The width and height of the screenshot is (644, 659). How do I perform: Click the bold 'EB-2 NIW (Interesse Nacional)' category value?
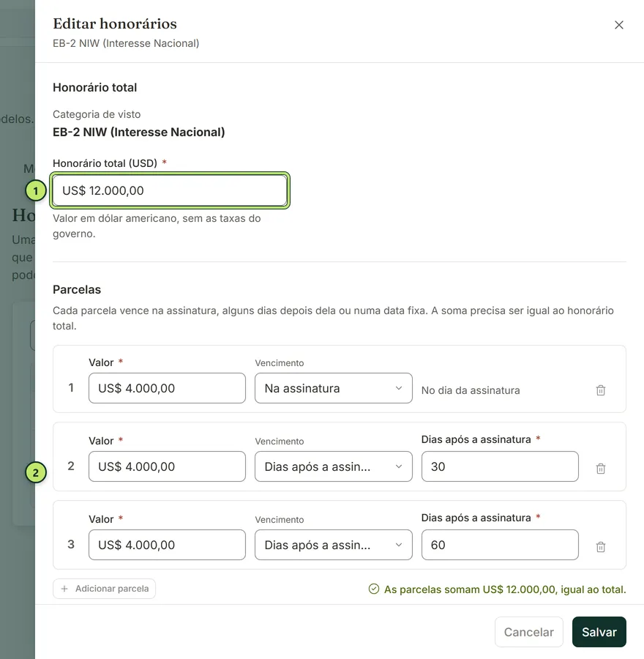[x=138, y=132]
